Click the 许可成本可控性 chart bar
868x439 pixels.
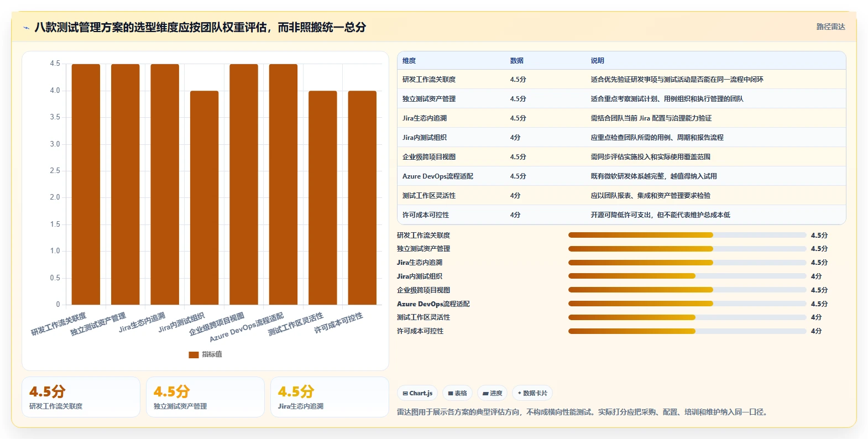point(362,198)
